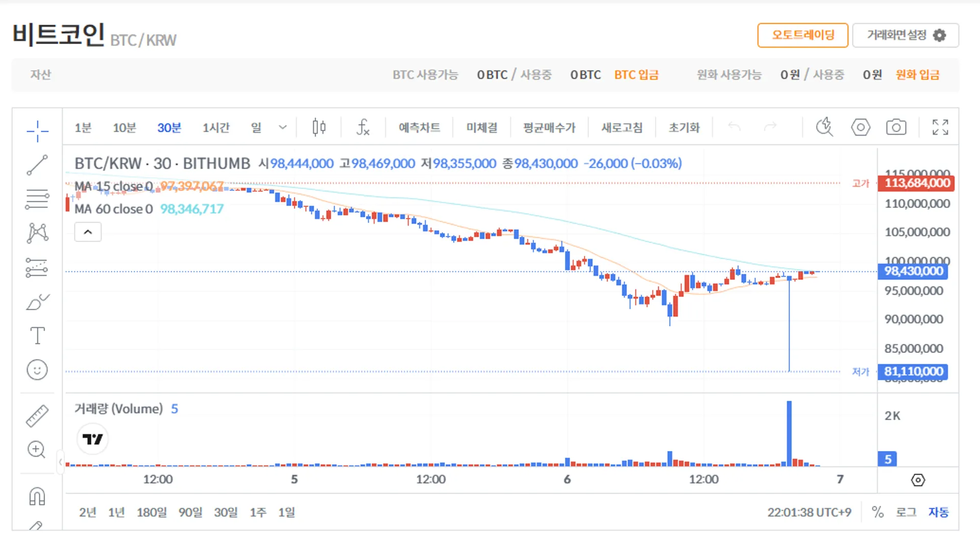This screenshot has width=980, height=553.
Task: Select the trend line drawing tool
Action: tap(37, 165)
